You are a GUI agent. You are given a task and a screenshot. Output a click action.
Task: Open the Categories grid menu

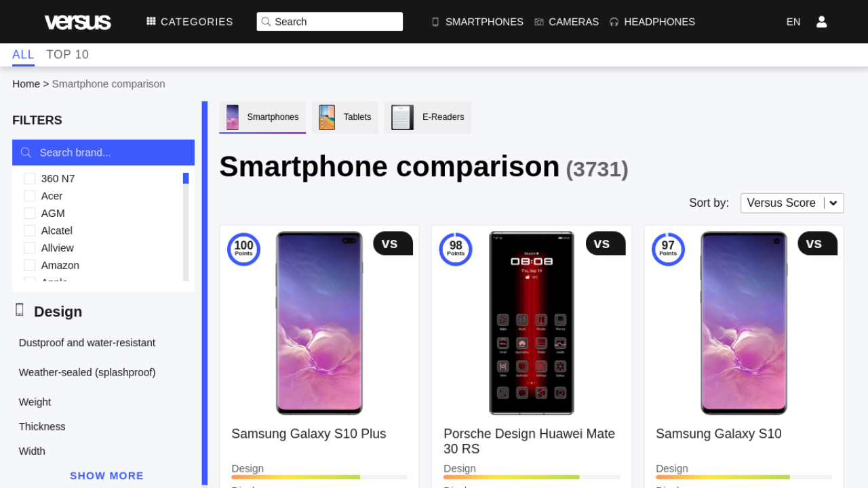tap(189, 22)
